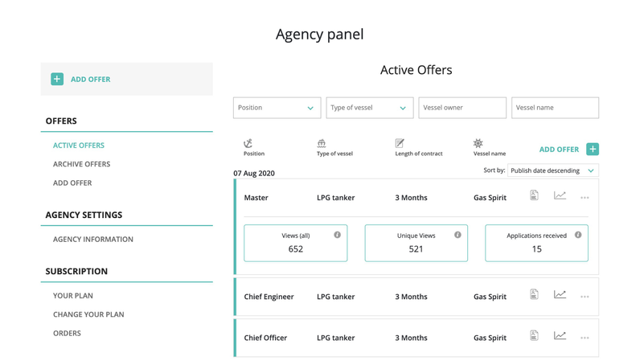
Task: Click the info icon on Applications received
Action: 578,235
